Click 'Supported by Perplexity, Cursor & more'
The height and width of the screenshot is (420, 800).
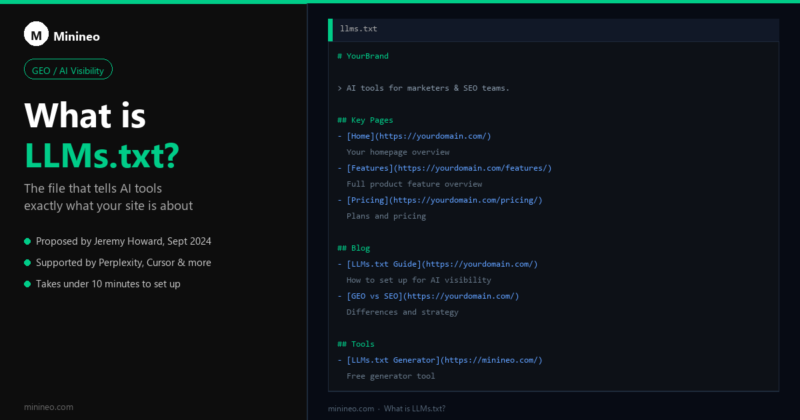(x=123, y=263)
